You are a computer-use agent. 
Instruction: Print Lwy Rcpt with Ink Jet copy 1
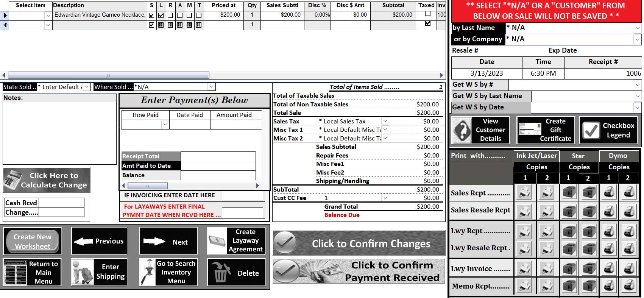(525, 231)
